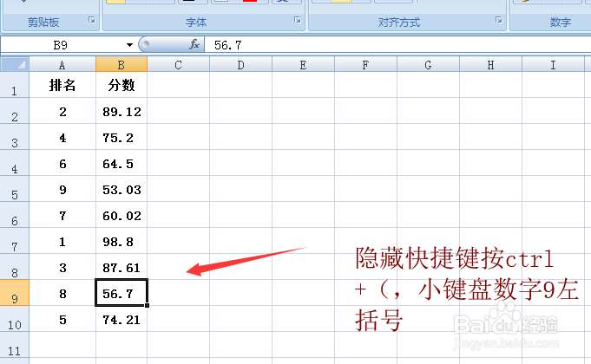
Task: Select row 5 header
Action: (15, 189)
